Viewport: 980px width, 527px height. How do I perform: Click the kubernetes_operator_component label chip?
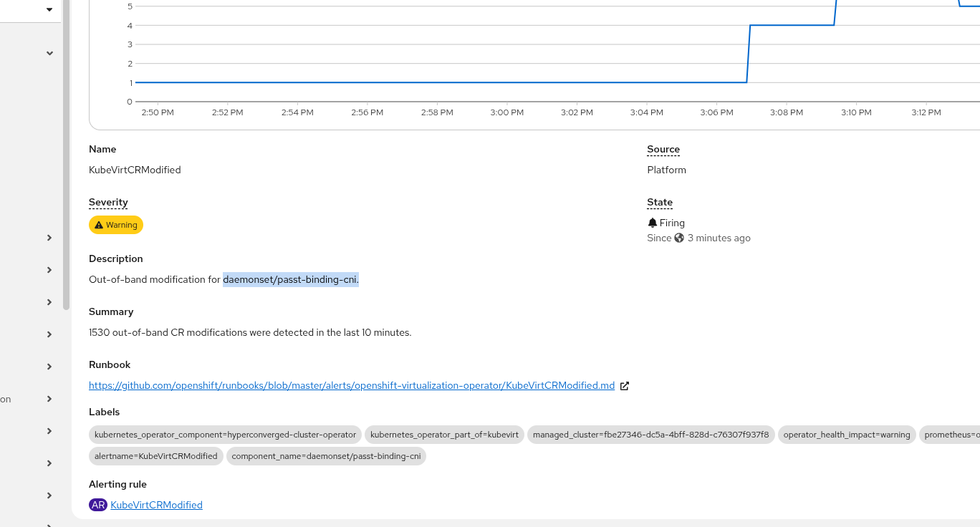pyautogui.click(x=225, y=435)
